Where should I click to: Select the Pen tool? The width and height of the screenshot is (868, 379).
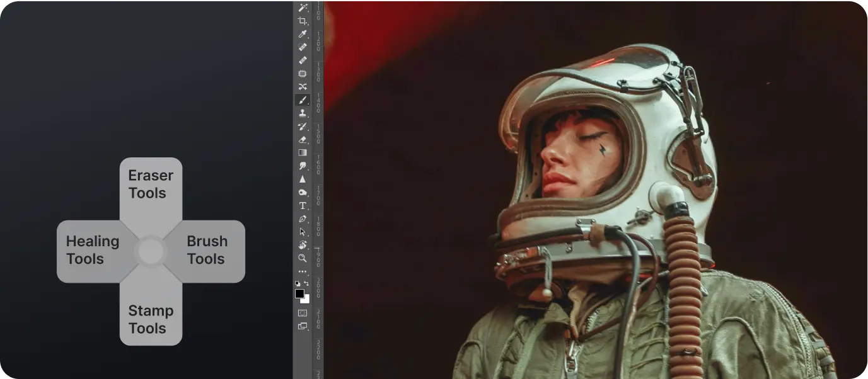point(303,218)
